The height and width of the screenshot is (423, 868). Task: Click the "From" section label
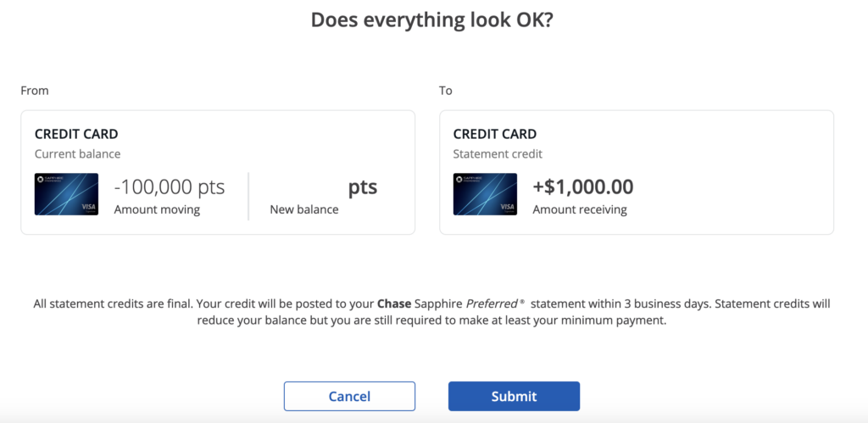tap(35, 90)
